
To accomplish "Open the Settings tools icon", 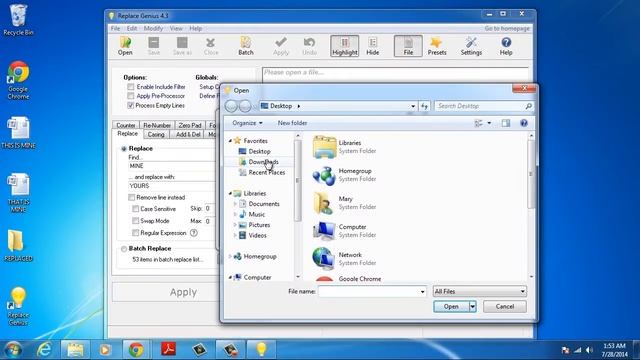I will pyautogui.click(x=471, y=46).
